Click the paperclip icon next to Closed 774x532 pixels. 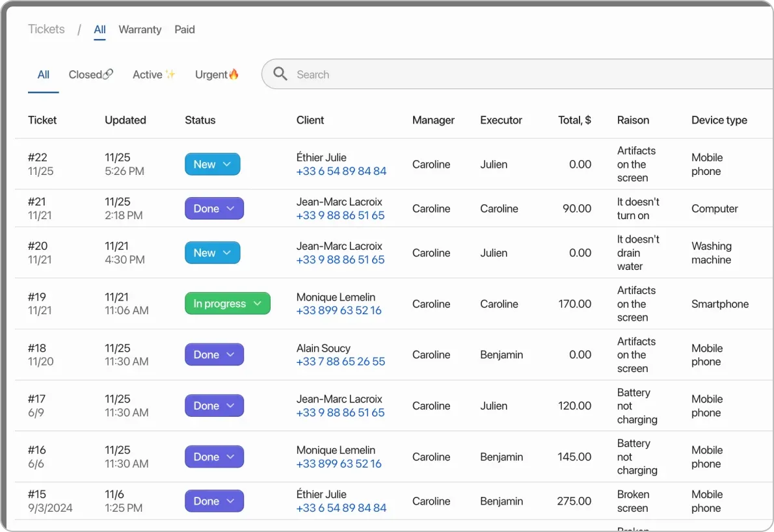(108, 74)
